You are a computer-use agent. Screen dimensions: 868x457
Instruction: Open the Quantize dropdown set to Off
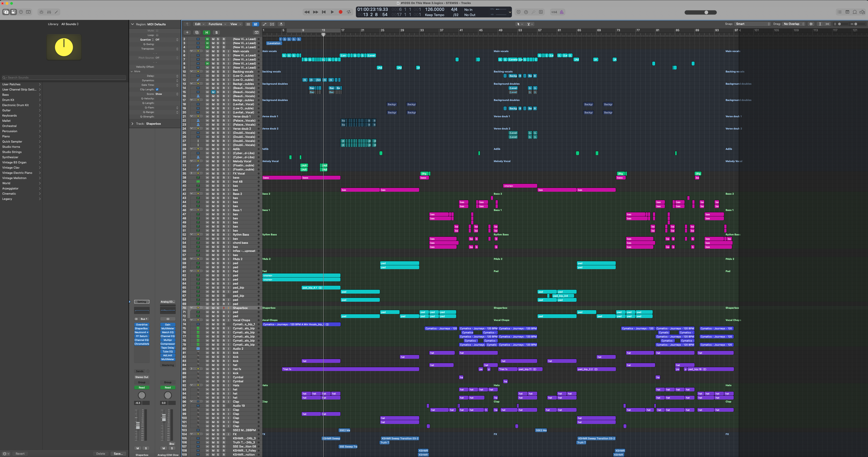[x=158, y=40]
